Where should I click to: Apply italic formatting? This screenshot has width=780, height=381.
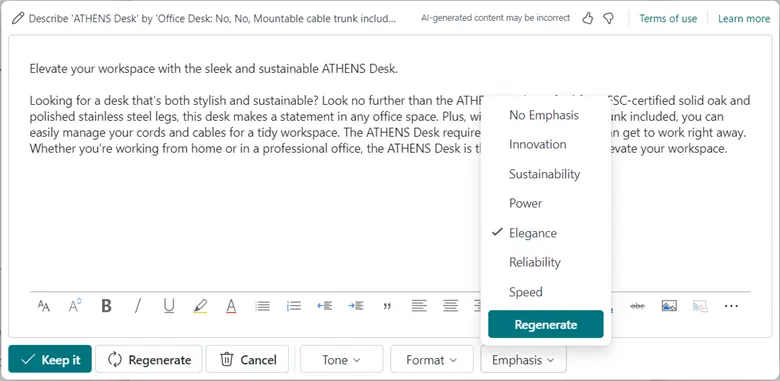point(137,306)
